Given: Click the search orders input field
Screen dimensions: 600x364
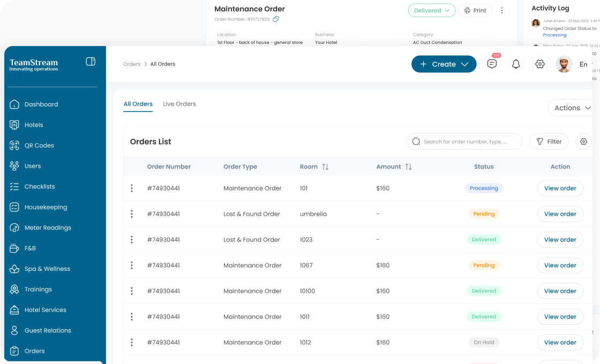Looking at the screenshot, I should 464,142.
